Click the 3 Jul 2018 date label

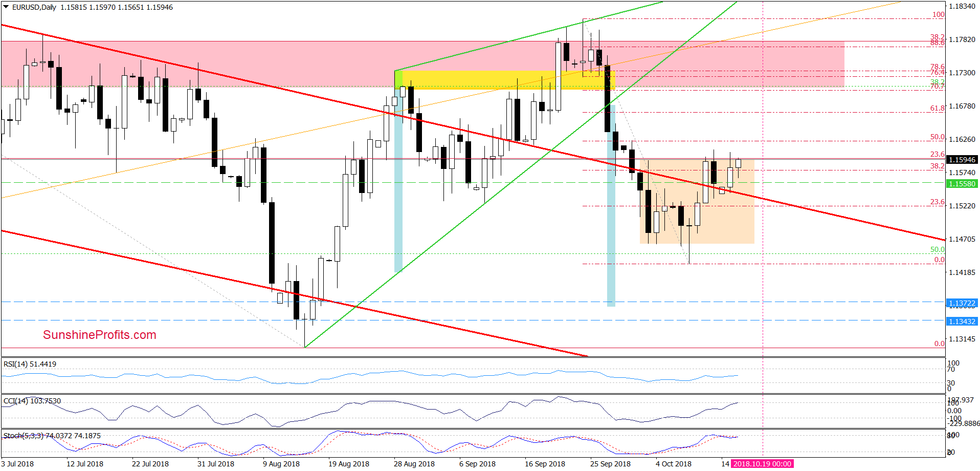(17, 464)
